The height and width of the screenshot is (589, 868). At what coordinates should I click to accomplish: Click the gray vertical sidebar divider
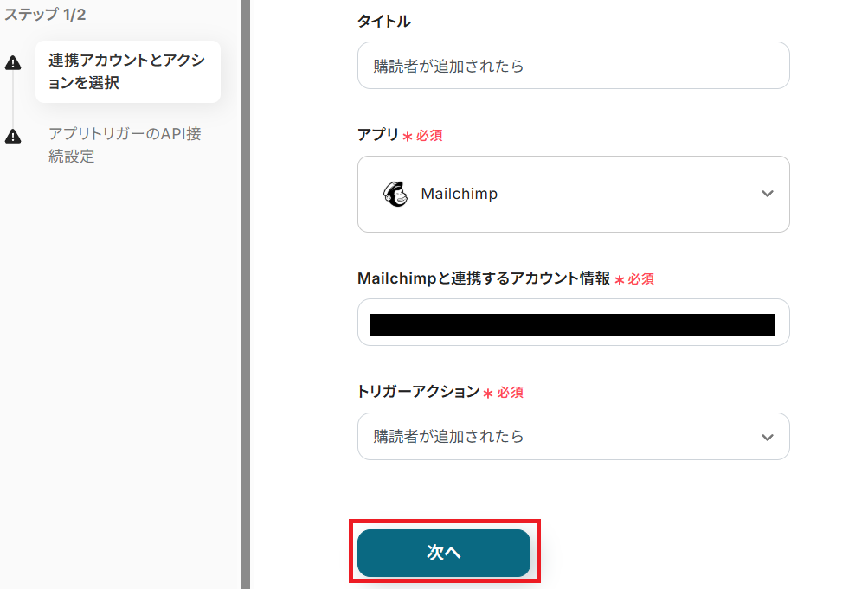pos(245,294)
